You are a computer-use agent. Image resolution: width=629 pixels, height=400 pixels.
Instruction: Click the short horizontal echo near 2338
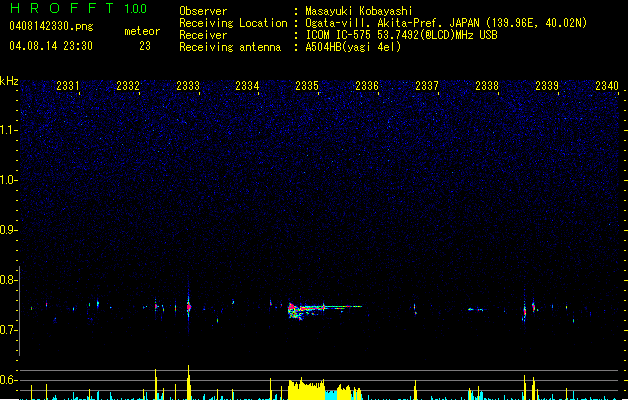click(x=476, y=309)
